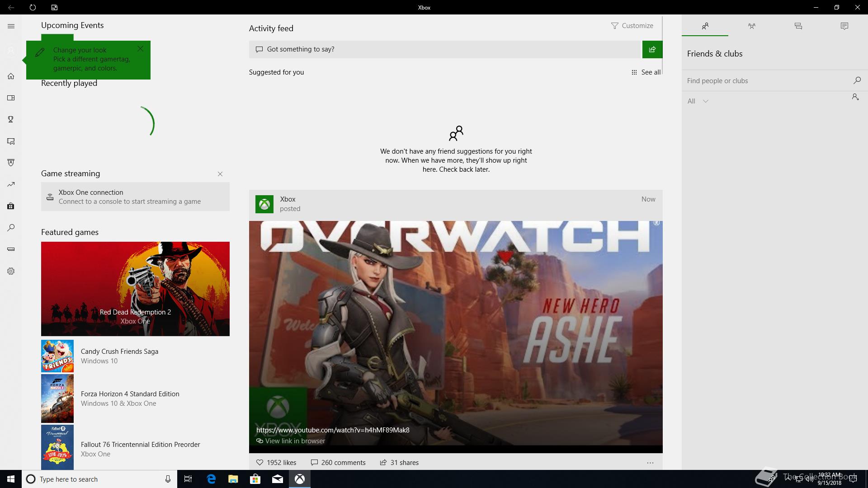Click search magnifier in Friends panel
The image size is (868, 488).
tap(857, 80)
